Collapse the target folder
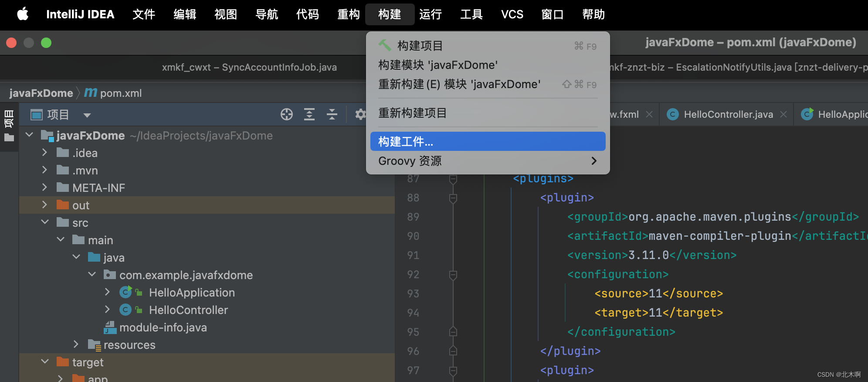 click(x=44, y=362)
